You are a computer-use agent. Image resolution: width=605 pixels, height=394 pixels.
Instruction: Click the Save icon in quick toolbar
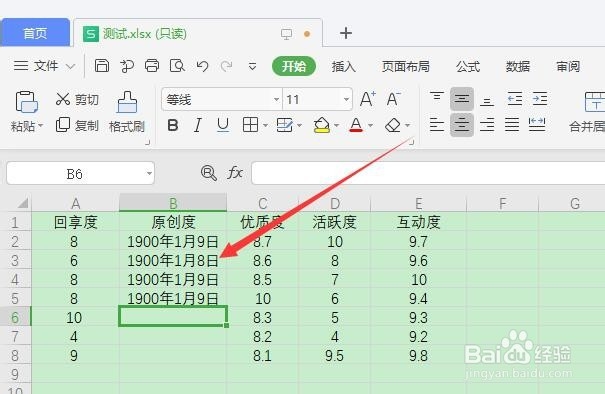point(102,66)
